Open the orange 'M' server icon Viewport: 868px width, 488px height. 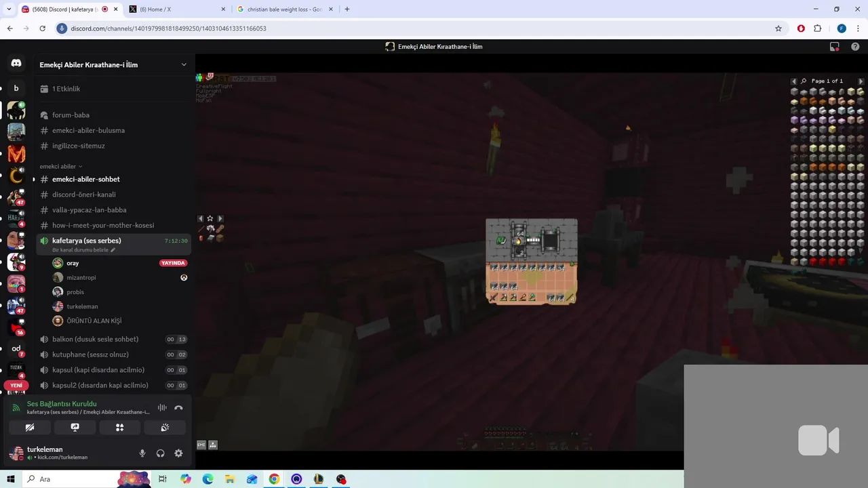pyautogui.click(x=16, y=154)
